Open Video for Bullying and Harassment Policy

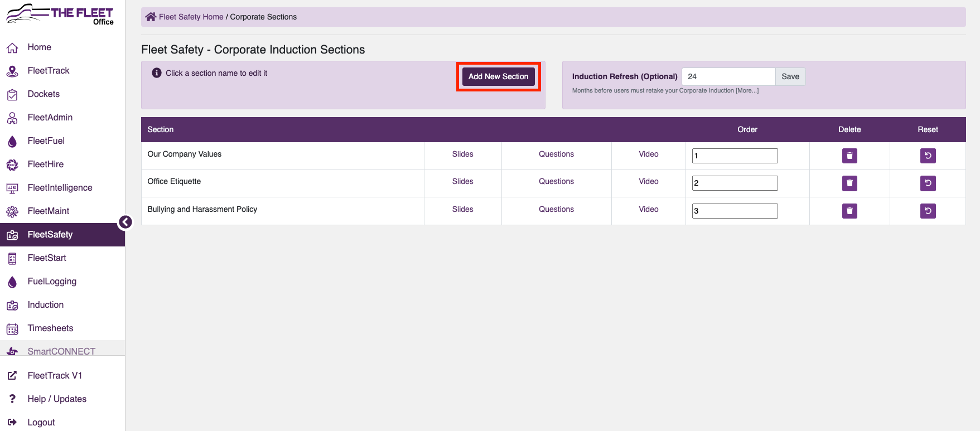click(x=649, y=209)
